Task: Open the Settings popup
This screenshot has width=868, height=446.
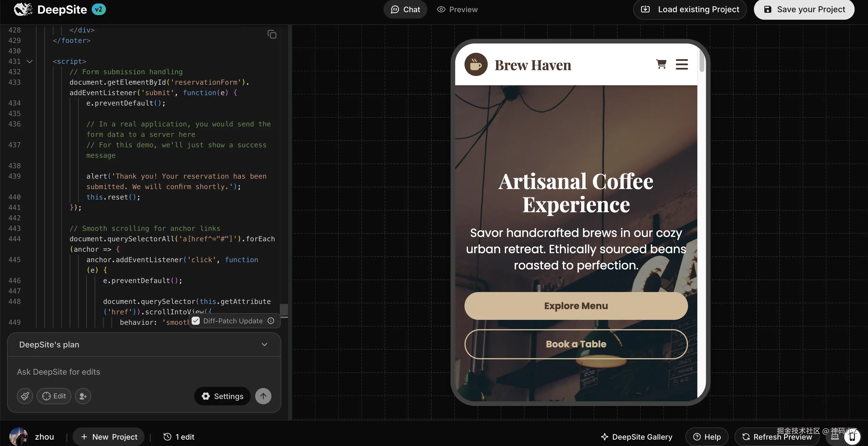Action: point(222,396)
